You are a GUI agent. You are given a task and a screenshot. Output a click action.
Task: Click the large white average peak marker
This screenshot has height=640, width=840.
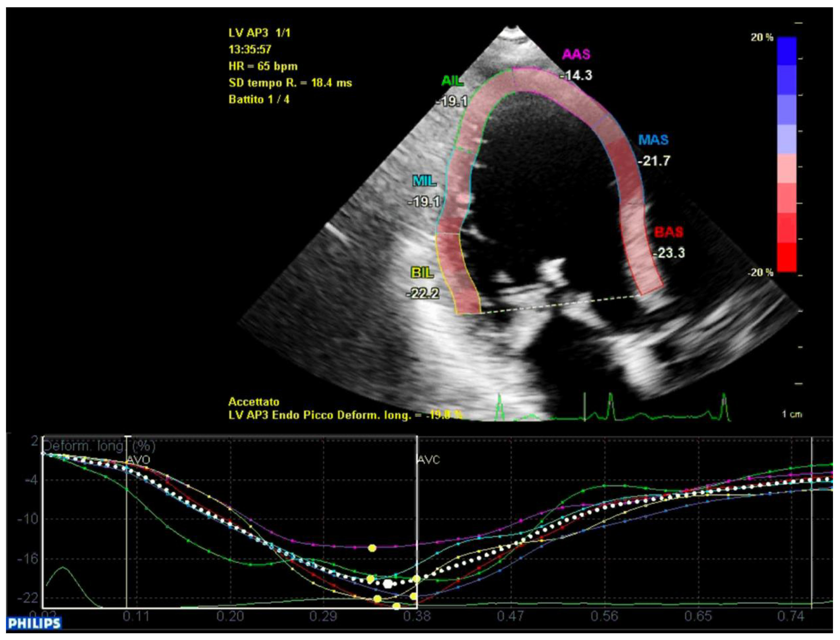coord(388,584)
